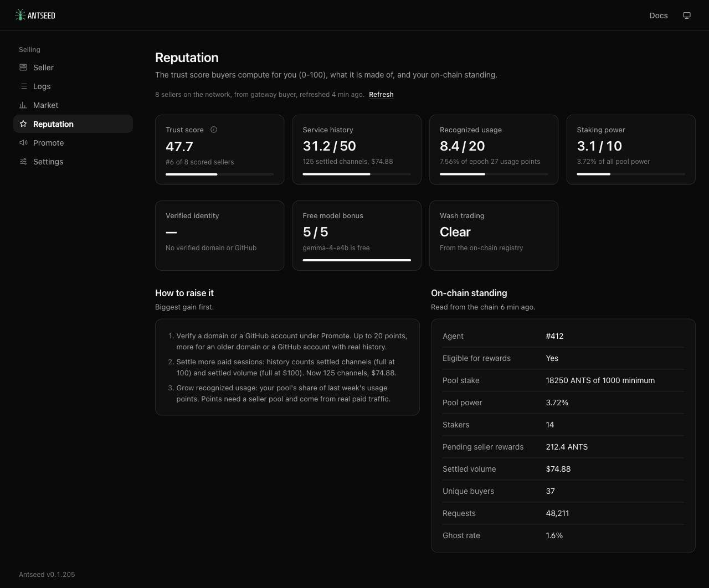Click the Staking power value 3.1 / 10
Image resolution: width=709 pixels, height=588 pixels.
click(599, 146)
